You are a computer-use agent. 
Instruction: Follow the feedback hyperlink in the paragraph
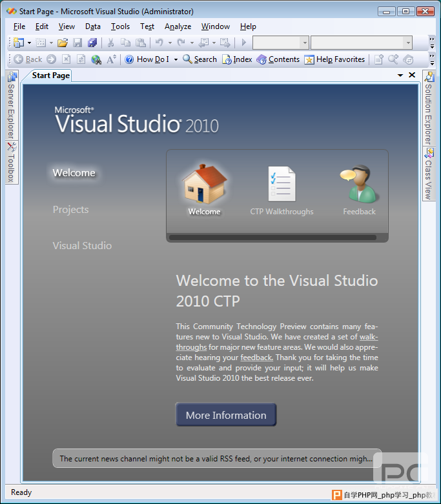(x=257, y=358)
